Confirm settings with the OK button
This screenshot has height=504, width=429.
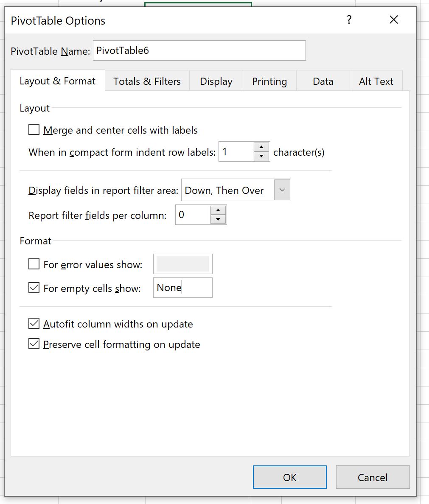pyautogui.click(x=290, y=477)
